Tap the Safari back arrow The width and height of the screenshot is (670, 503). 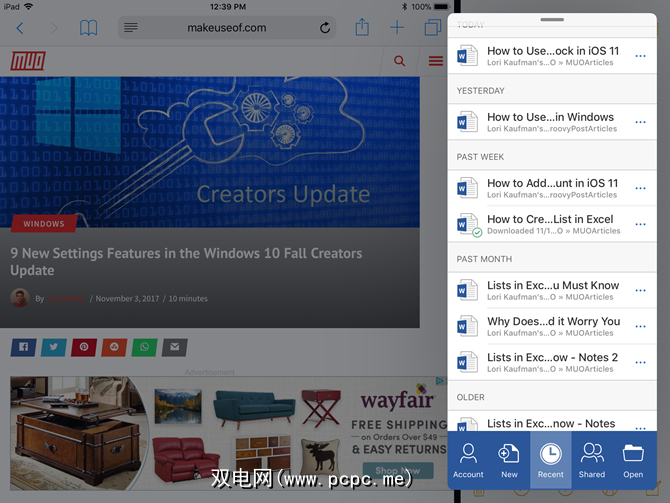tap(19, 28)
